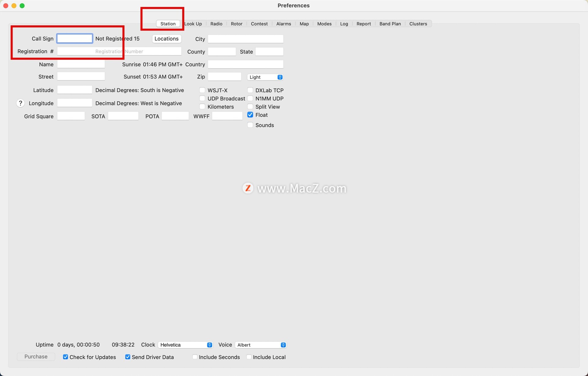Switch to the Radio tab

click(x=216, y=24)
